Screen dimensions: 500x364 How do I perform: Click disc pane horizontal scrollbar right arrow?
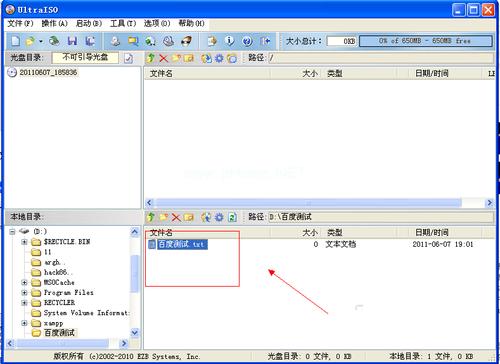click(x=489, y=203)
